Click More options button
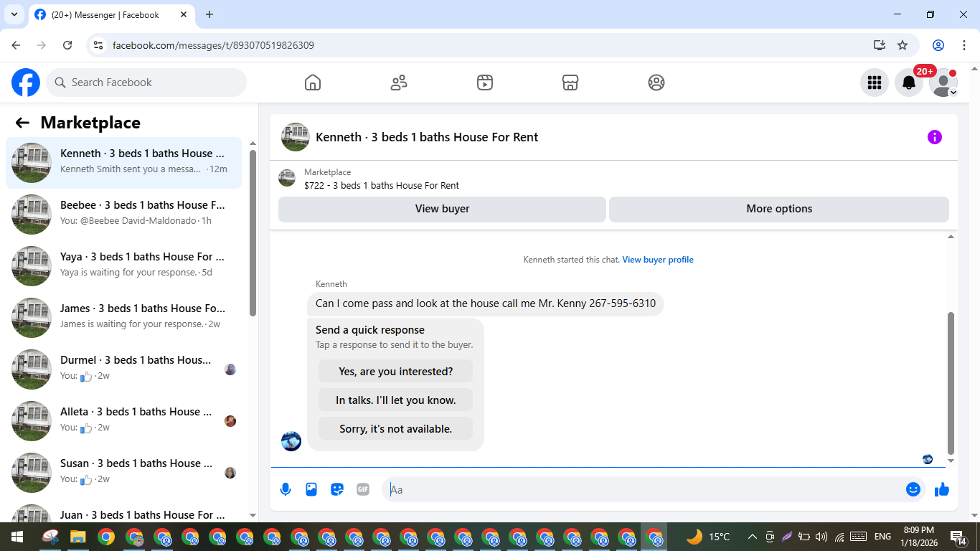Viewport: 980px width, 551px height. [779, 209]
